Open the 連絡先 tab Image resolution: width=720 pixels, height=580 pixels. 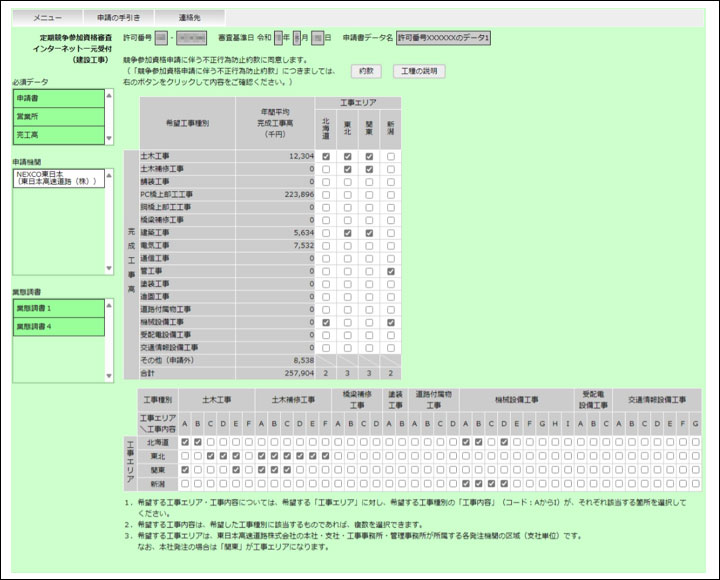190,18
